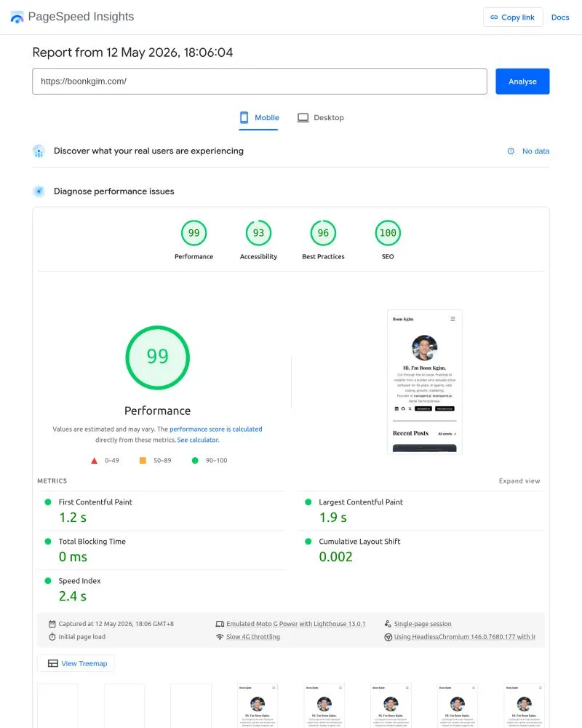Click the Accessibility 93 score gauge
The width and height of the screenshot is (582, 728).
tap(258, 233)
